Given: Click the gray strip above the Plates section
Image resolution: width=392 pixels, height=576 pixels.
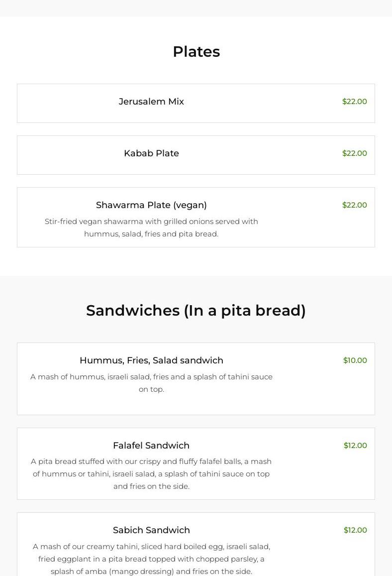Looking at the screenshot, I should [196, 8].
